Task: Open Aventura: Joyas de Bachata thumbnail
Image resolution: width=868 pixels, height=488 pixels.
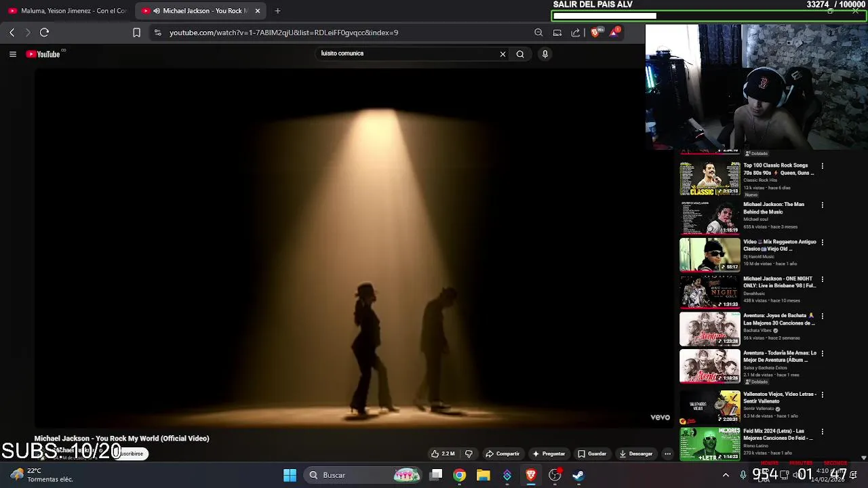Action: point(710,329)
